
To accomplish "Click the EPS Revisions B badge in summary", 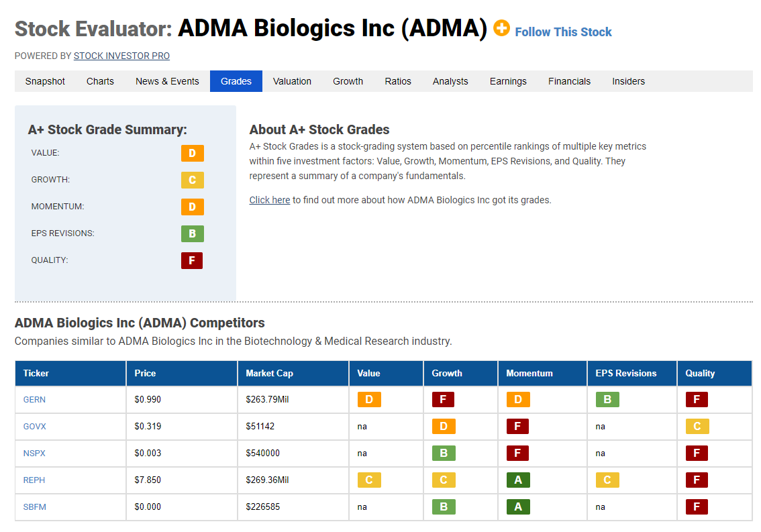I will [192, 234].
